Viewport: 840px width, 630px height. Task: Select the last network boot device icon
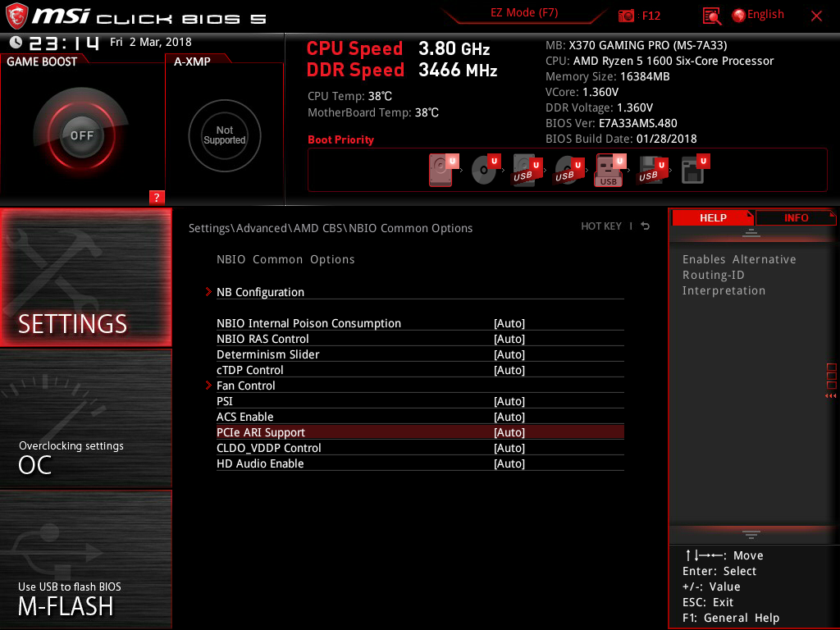pos(695,170)
